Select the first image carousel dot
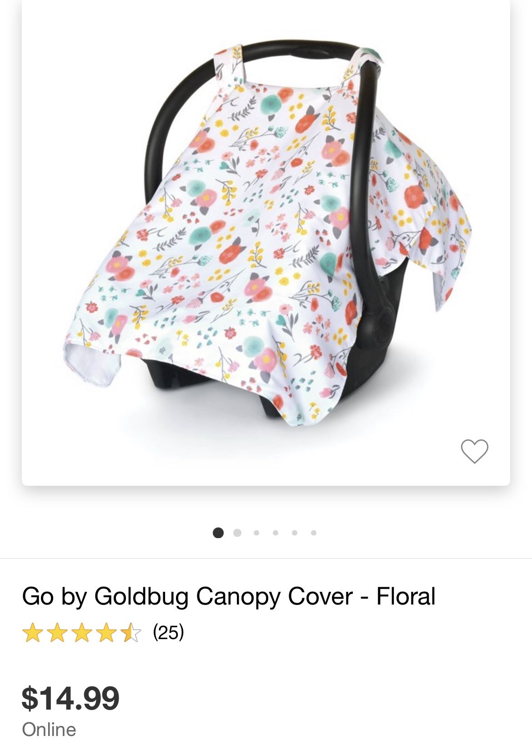532x756 pixels. [x=218, y=533]
